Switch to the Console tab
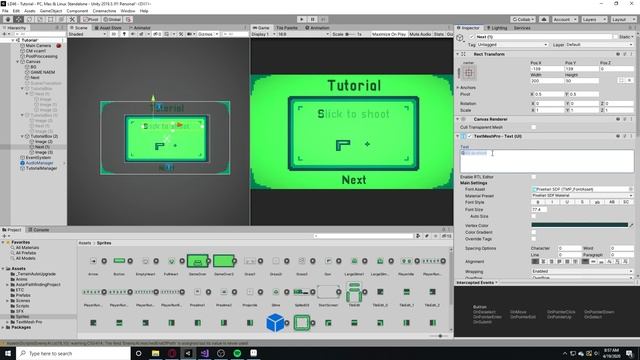 [39, 230]
